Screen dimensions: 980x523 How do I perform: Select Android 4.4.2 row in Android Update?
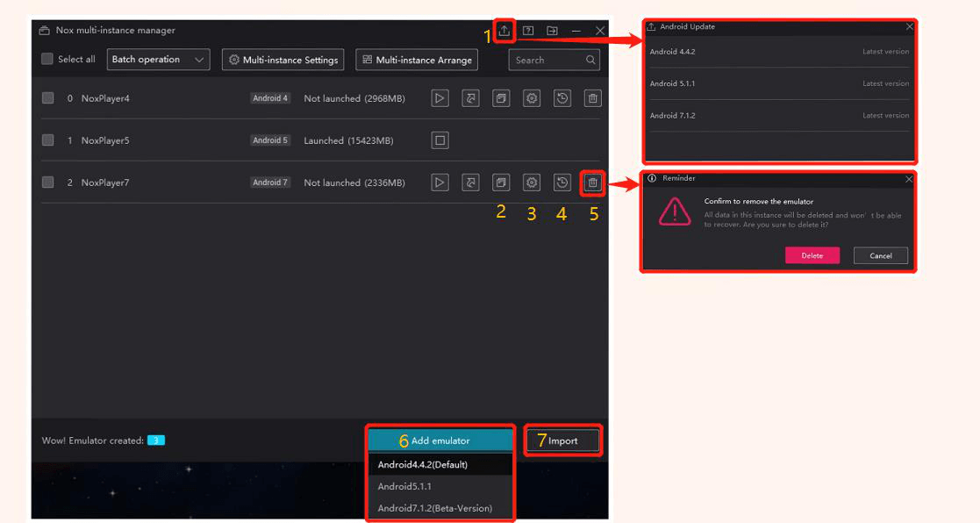[779, 52]
